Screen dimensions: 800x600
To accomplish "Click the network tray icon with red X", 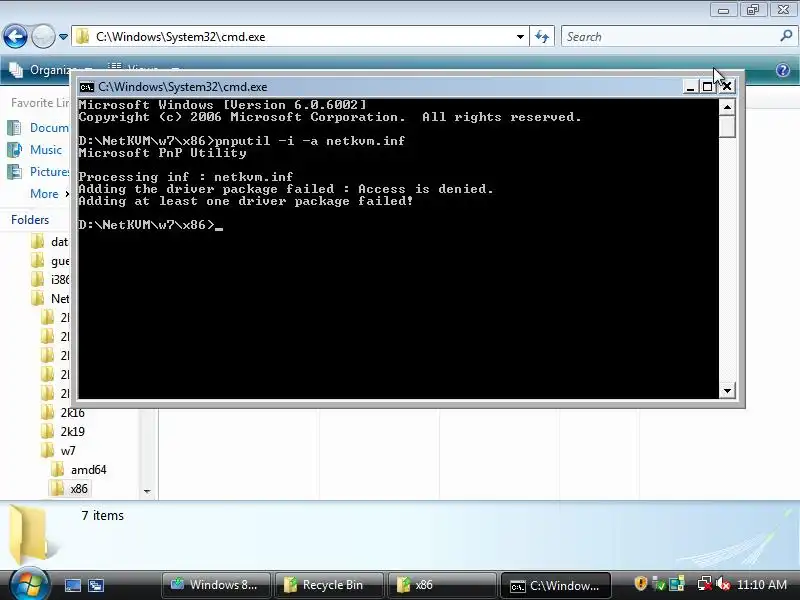I will coord(705,584).
